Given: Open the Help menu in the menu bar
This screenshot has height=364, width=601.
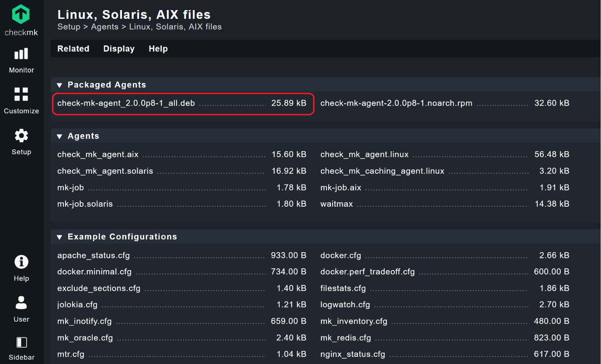Looking at the screenshot, I should coord(158,49).
